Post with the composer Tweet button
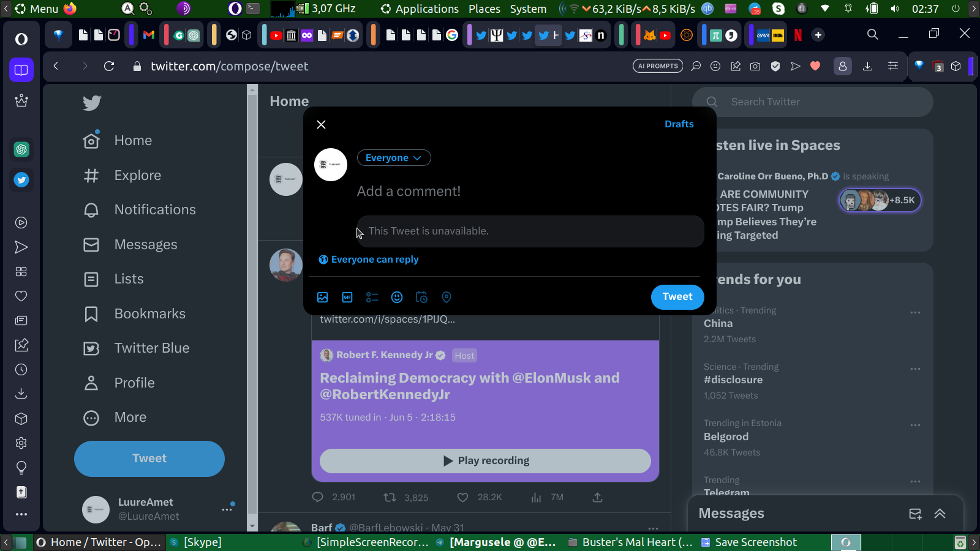Image resolution: width=980 pixels, height=551 pixels. pos(677,297)
